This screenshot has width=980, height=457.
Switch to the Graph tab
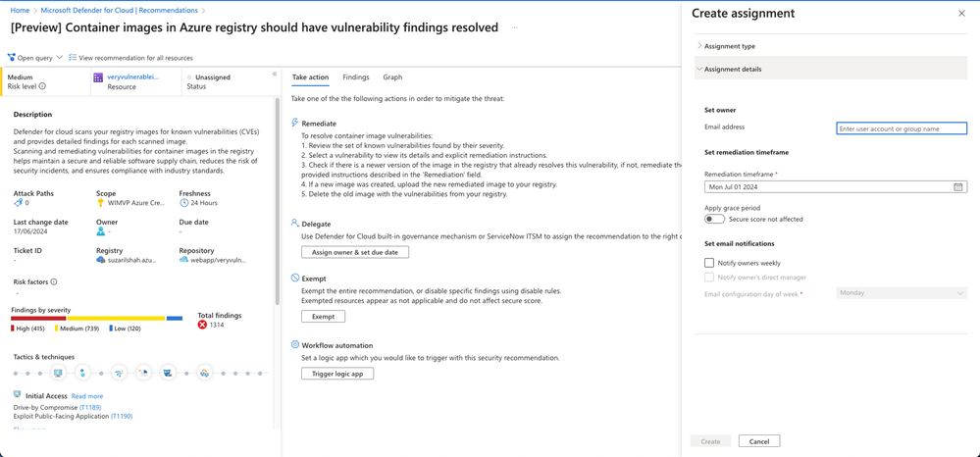tap(392, 77)
